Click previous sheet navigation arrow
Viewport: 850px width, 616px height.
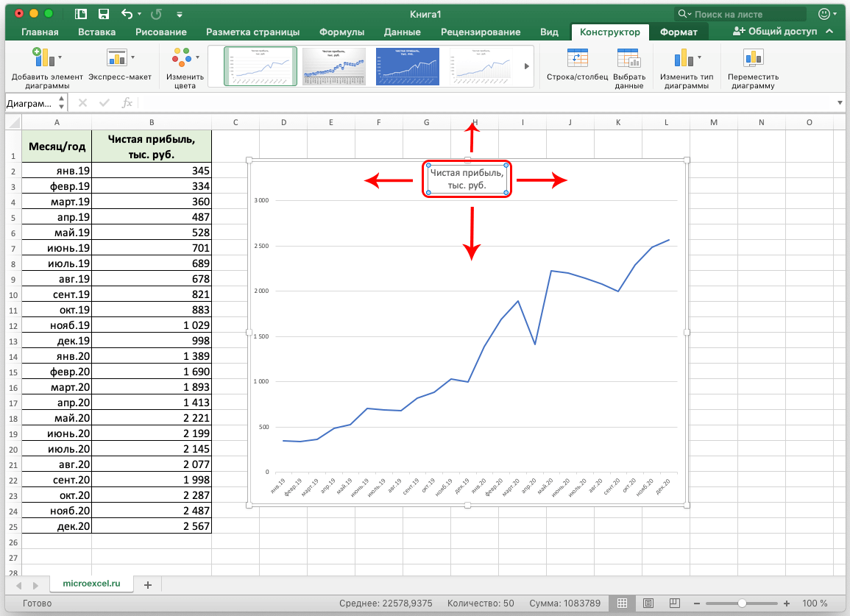[19, 586]
